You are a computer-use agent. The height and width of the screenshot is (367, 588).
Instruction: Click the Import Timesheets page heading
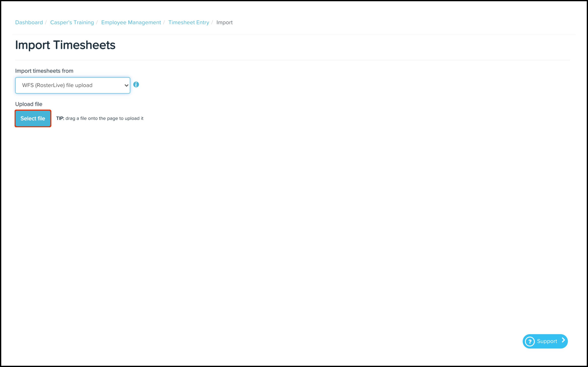coord(65,45)
